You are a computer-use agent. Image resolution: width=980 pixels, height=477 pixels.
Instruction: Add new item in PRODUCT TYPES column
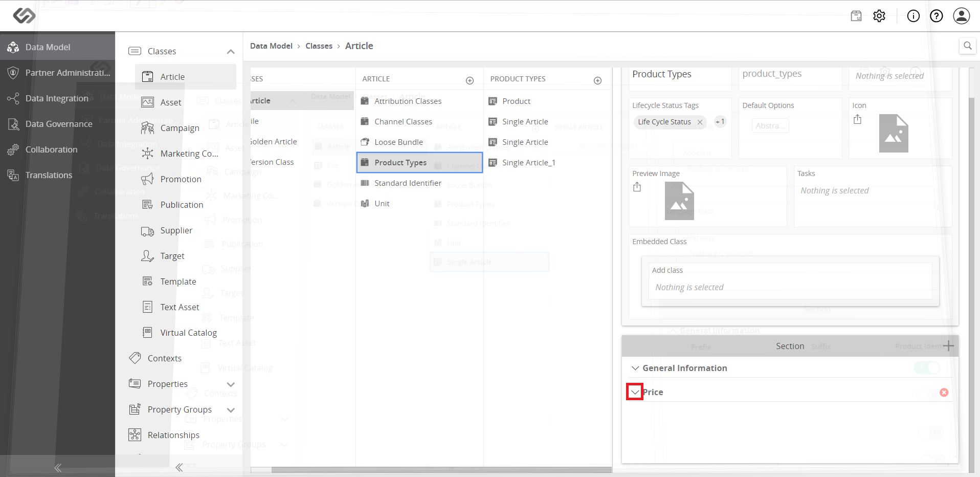(x=597, y=80)
